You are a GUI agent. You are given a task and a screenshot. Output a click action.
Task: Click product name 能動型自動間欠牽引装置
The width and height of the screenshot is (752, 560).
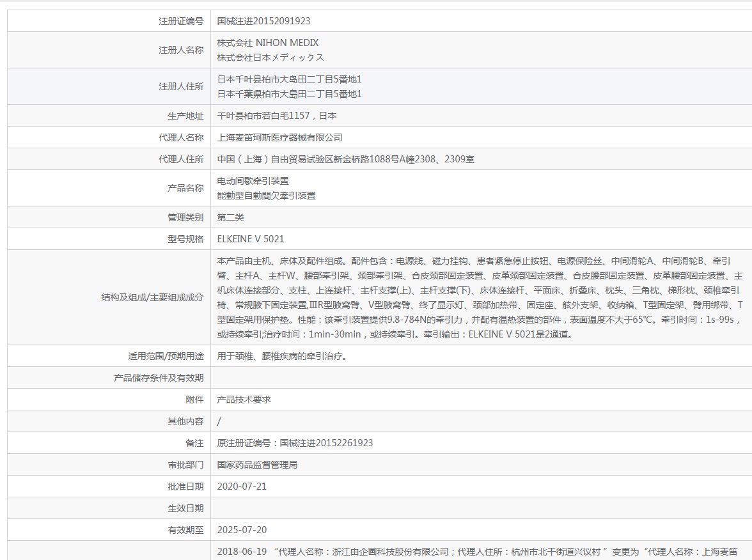[x=266, y=196]
